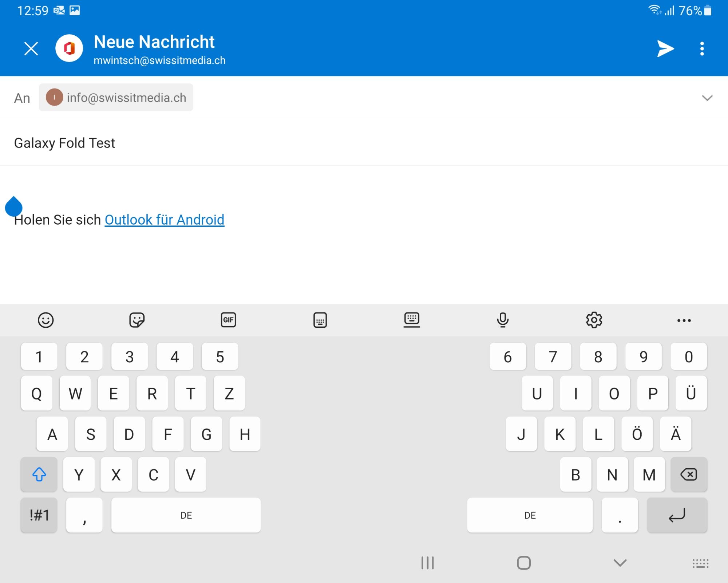Tap the comma key
The height and width of the screenshot is (583, 728).
(84, 515)
